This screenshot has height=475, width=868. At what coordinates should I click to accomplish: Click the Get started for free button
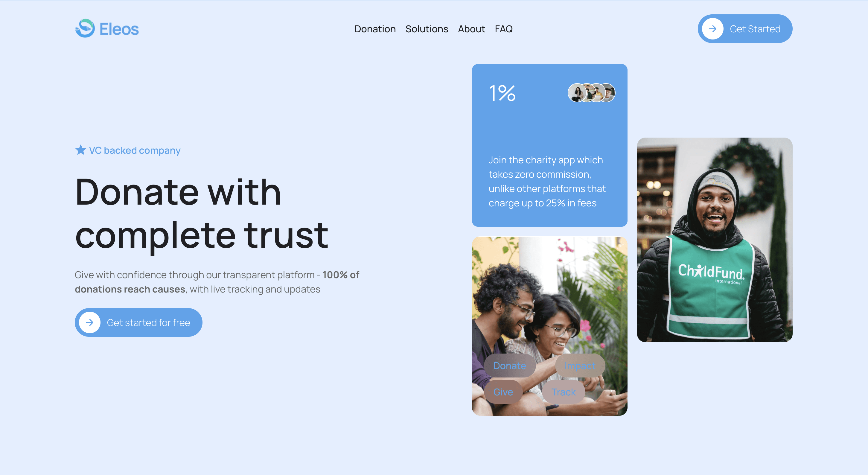coord(138,322)
